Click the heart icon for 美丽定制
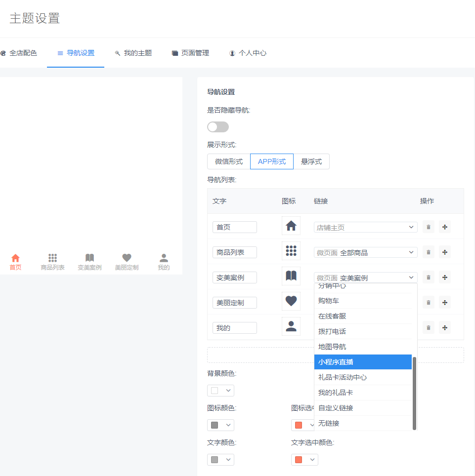Screen dimensions: 475x476 [x=291, y=301]
